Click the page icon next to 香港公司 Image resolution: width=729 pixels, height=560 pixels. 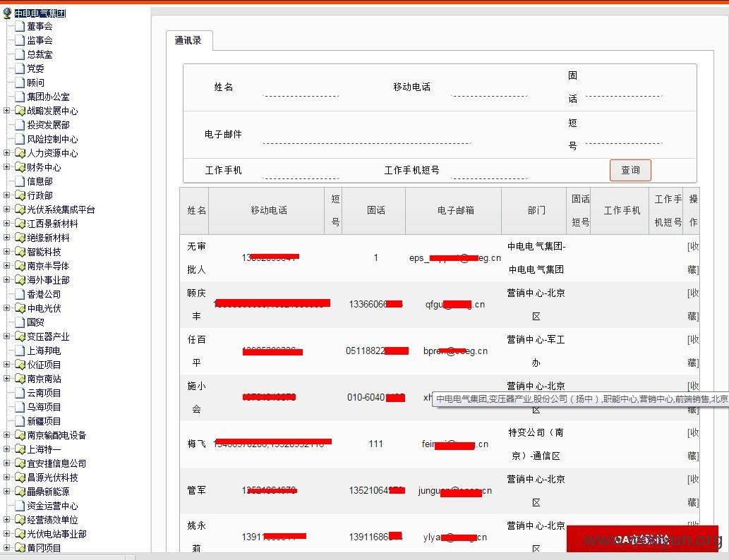(20, 294)
